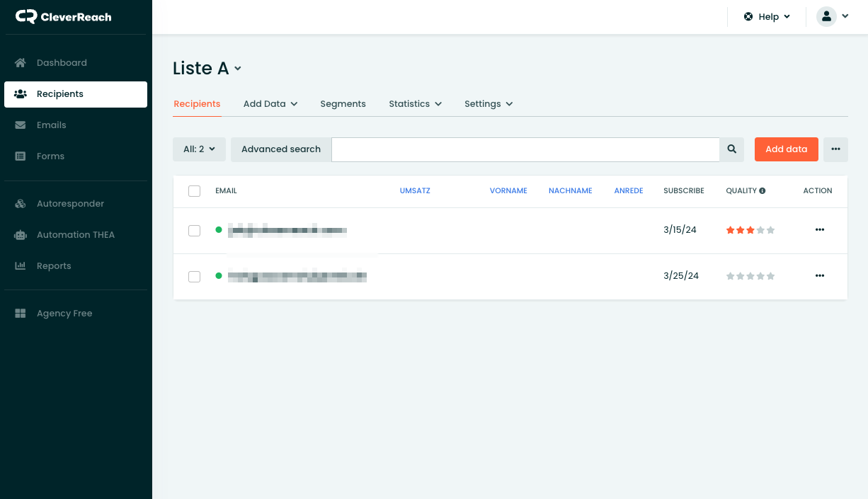
Task: Check the second recipient's checkbox
Action: click(x=194, y=276)
